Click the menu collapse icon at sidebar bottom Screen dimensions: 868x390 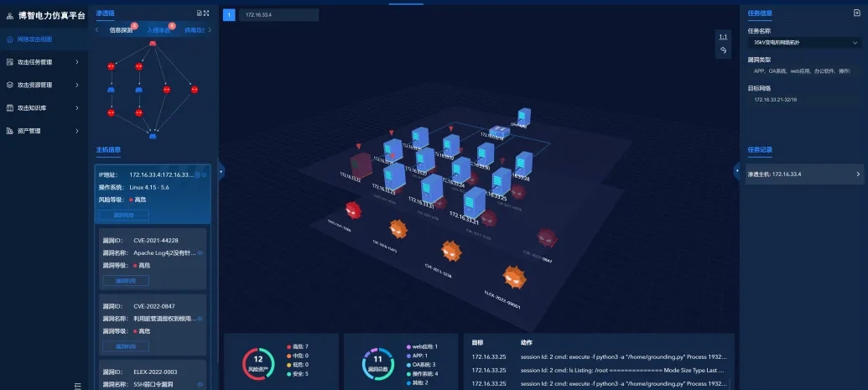coord(77,384)
